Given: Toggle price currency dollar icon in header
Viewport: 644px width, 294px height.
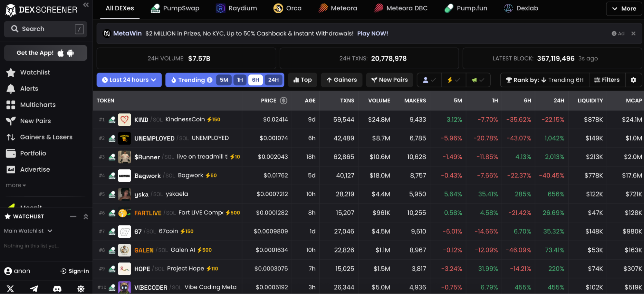Looking at the screenshot, I should [x=284, y=100].
